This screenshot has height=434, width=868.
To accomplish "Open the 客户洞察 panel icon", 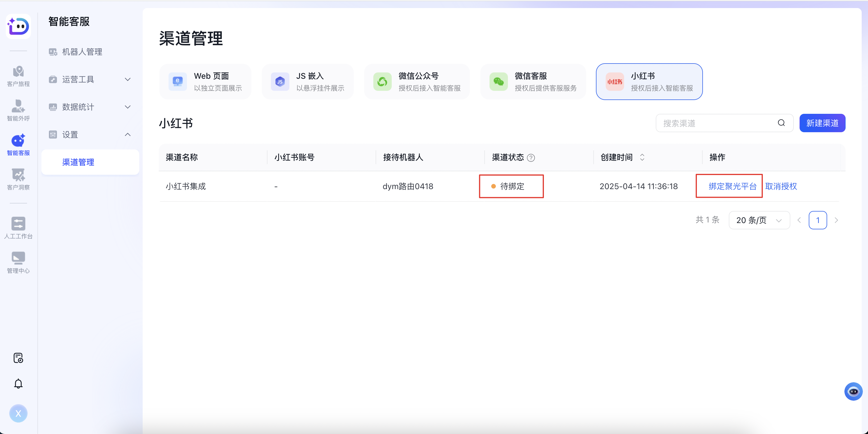I will pyautogui.click(x=18, y=178).
